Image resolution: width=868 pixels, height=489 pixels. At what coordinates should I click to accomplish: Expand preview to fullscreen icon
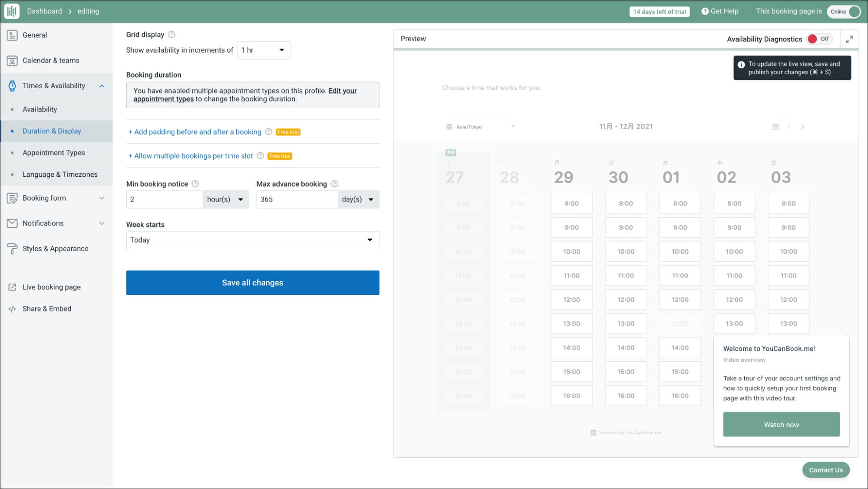click(x=849, y=39)
